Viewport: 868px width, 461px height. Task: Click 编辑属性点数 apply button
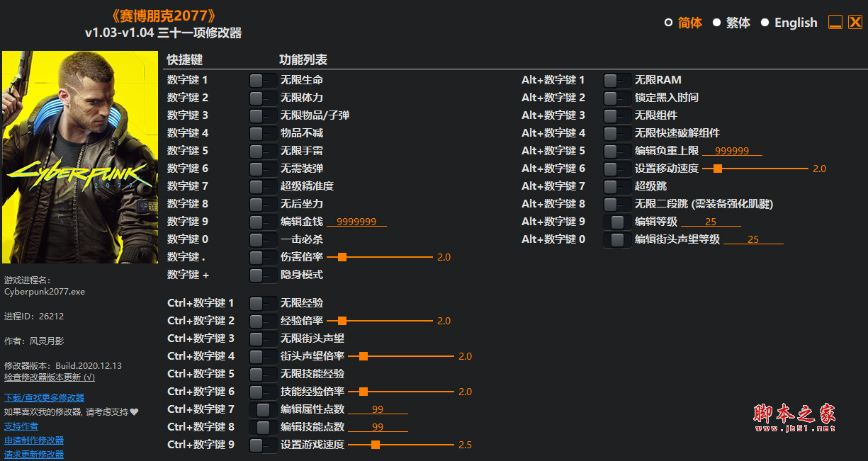coord(263,409)
